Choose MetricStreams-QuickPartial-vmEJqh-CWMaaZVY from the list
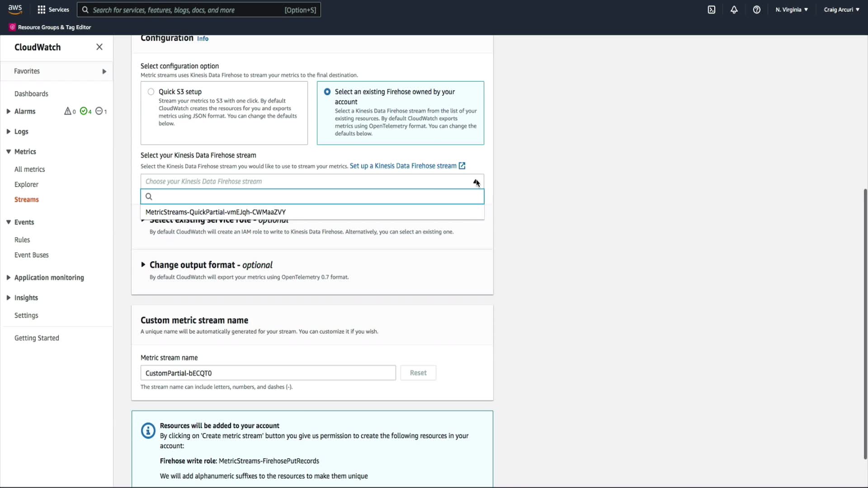Screen dimensions: 868x488 click(216, 212)
